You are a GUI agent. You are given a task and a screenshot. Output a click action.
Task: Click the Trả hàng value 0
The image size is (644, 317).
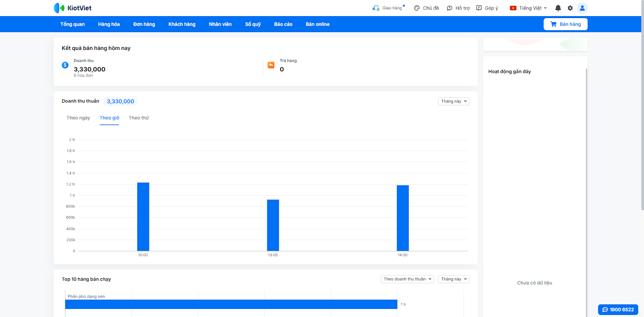click(282, 69)
